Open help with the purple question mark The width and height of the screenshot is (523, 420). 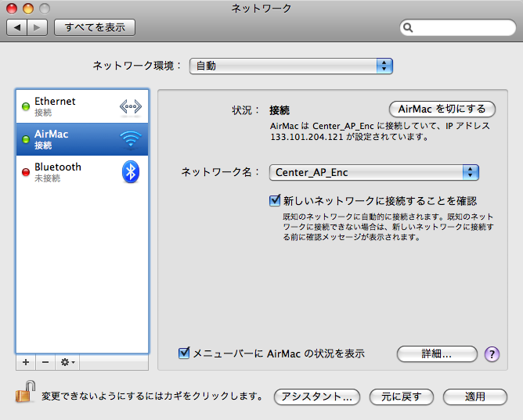[492, 354]
